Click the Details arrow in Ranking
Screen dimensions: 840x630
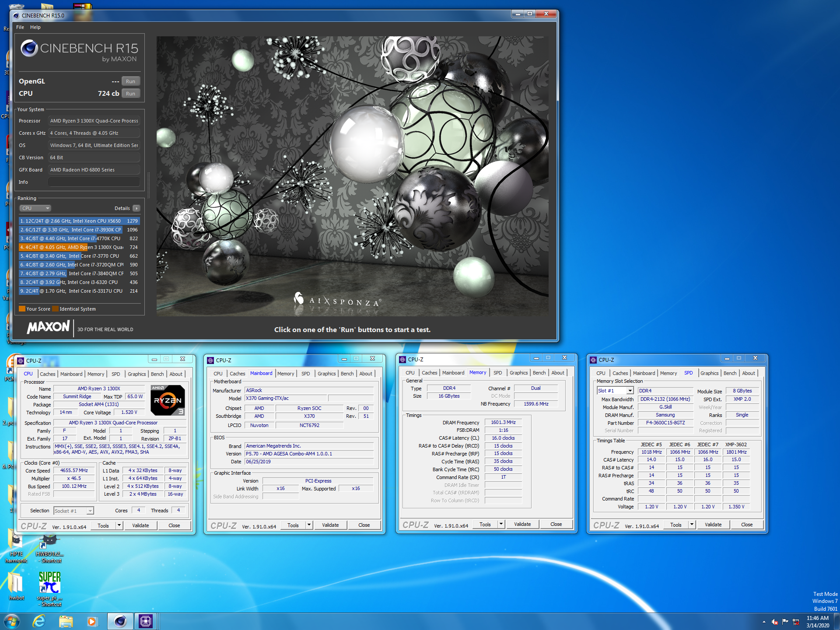[x=136, y=208]
